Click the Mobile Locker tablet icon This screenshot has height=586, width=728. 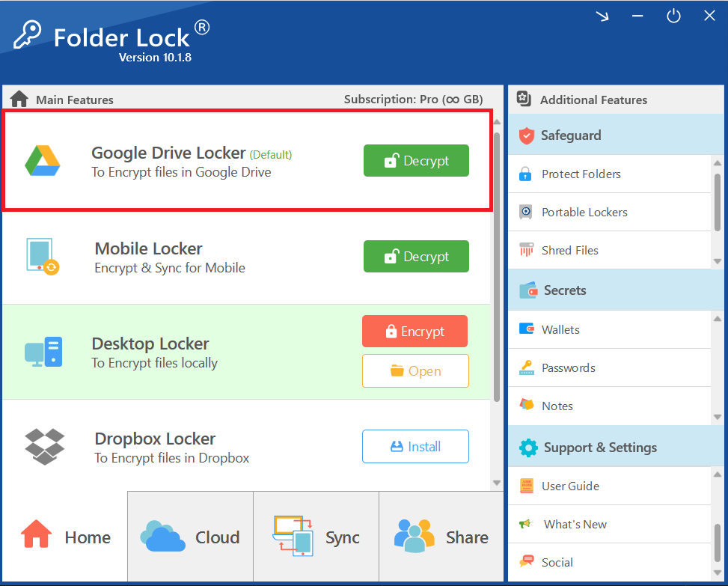tap(42, 256)
